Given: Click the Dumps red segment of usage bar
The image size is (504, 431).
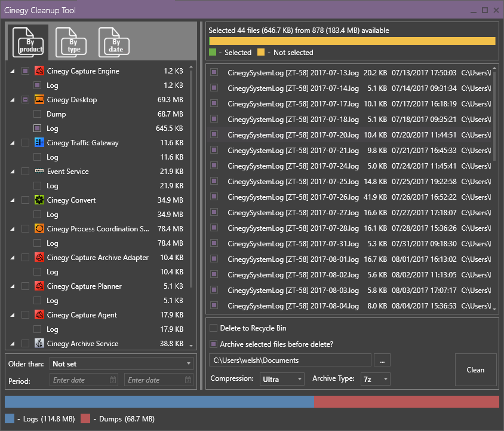Looking at the screenshot, I should point(407,402).
